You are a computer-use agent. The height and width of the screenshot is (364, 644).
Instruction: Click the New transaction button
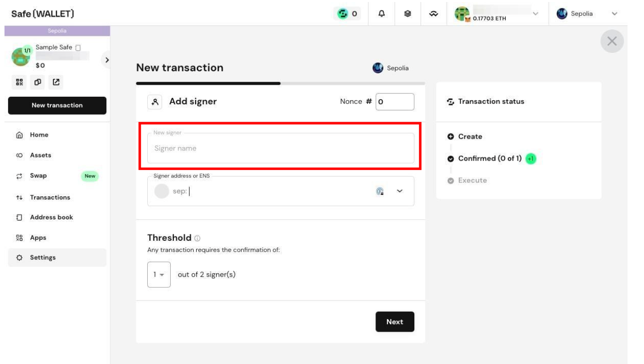tap(57, 105)
